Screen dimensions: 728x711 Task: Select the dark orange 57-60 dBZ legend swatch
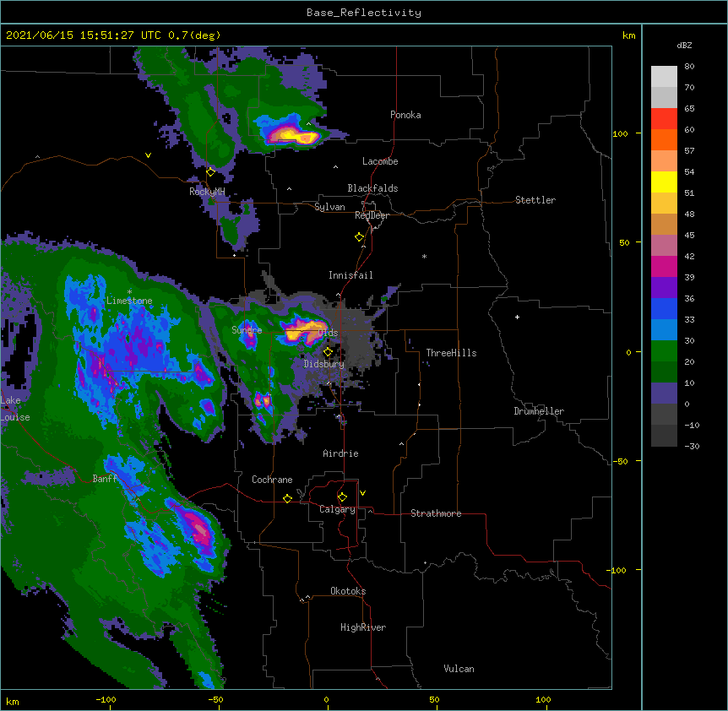664,139
